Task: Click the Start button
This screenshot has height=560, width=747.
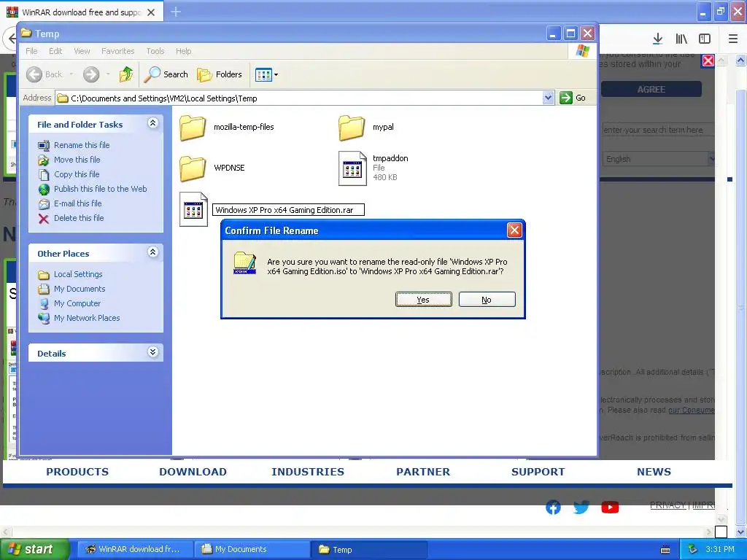Action: 35,550
